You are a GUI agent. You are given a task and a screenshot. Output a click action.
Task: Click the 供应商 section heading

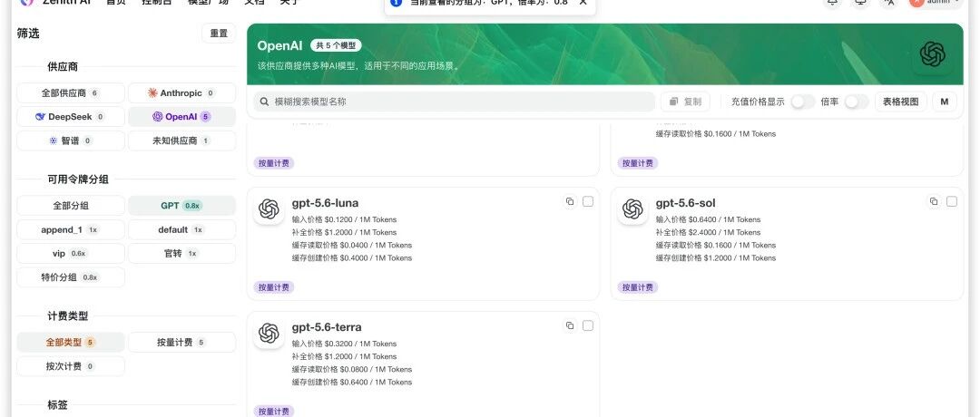63,67
